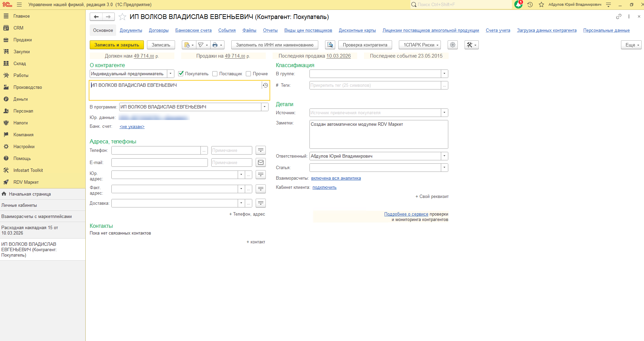Image resolution: width=644 pixels, height=341 pixels.
Task: Click the Записать и закрыть button
Action: pyautogui.click(x=116, y=45)
